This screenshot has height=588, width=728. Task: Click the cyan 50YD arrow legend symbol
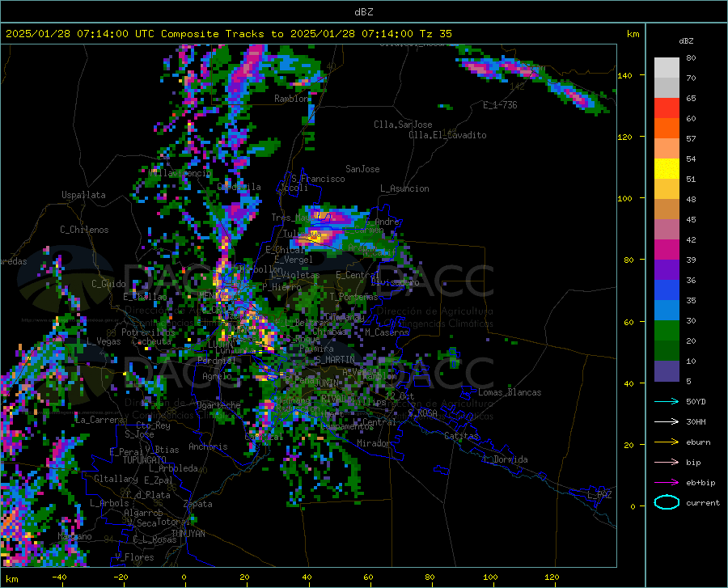(x=667, y=401)
